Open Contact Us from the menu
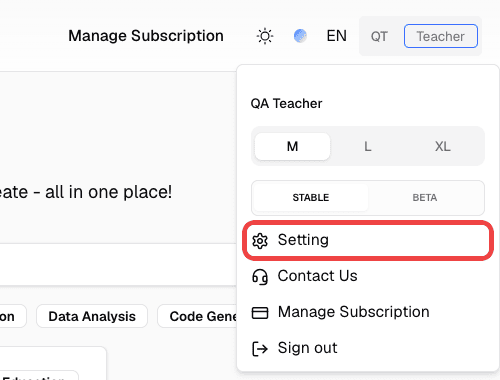 368,276
